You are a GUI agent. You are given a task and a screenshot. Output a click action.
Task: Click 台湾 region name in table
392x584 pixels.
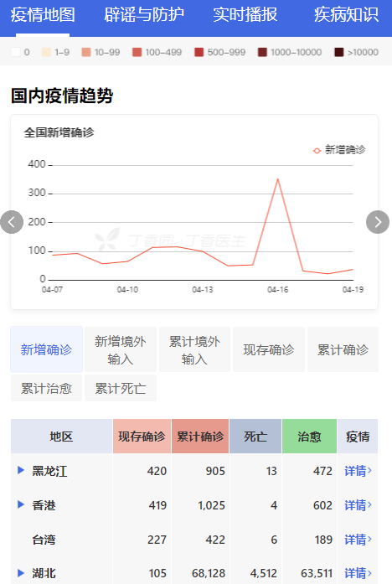coord(44,540)
